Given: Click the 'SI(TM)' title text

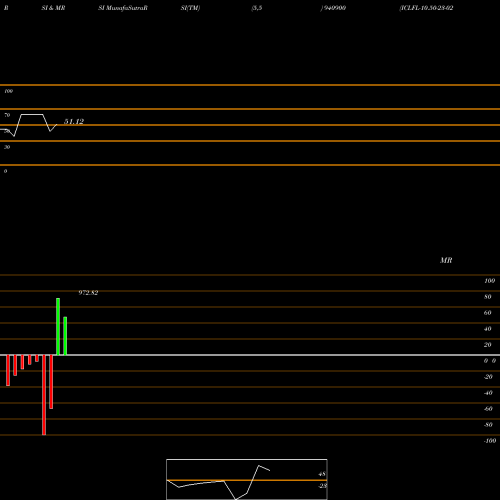Looking at the screenshot, I should [190, 8].
